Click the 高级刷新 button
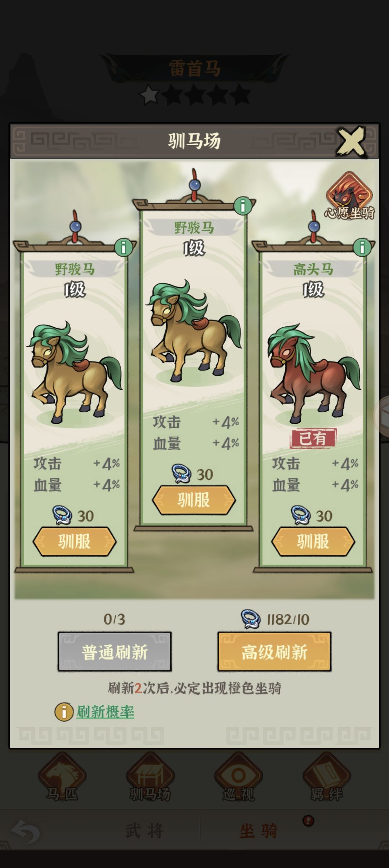Screen dimensions: 389x868 tap(274, 651)
